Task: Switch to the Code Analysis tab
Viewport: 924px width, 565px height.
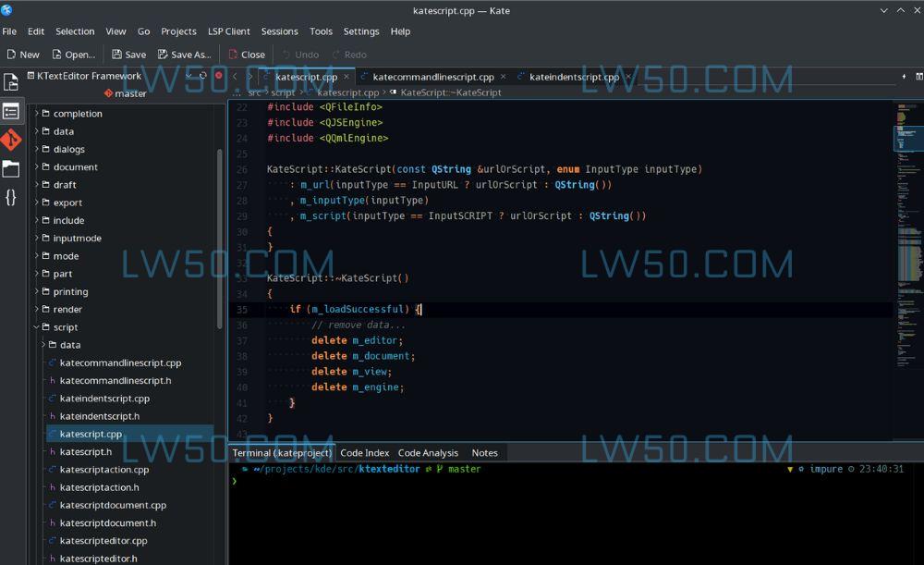Action: (x=428, y=453)
